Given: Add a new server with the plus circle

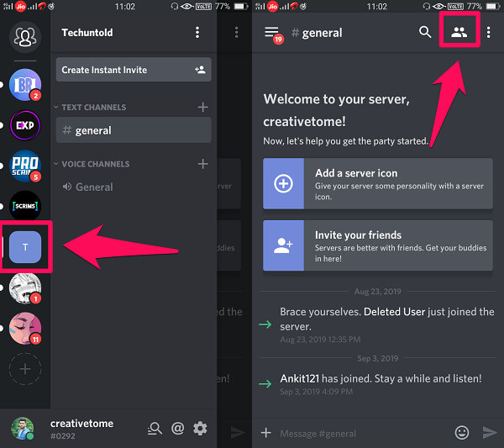Looking at the screenshot, I should pos(25,369).
